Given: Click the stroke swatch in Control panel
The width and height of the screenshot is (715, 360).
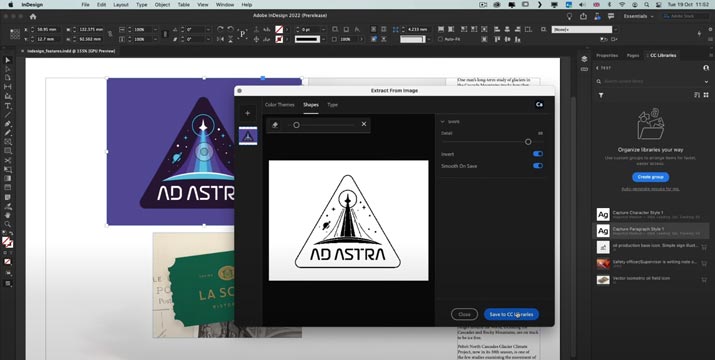Looking at the screenshot, I should (279, 39).
